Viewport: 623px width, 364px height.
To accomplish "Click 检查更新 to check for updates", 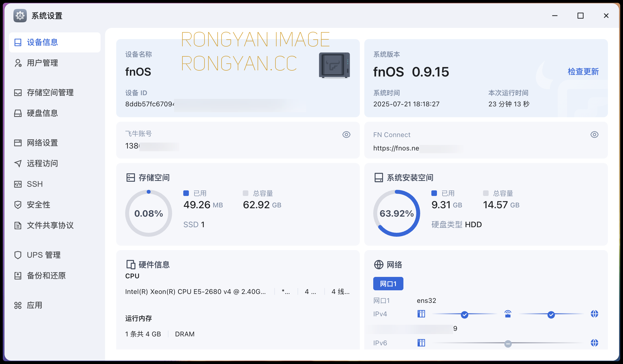I will pos(583,72).
